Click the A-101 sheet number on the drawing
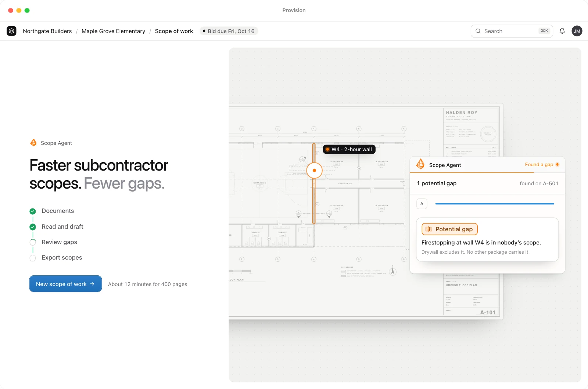This screenshot has height=389, width=588. pos(488,313)
